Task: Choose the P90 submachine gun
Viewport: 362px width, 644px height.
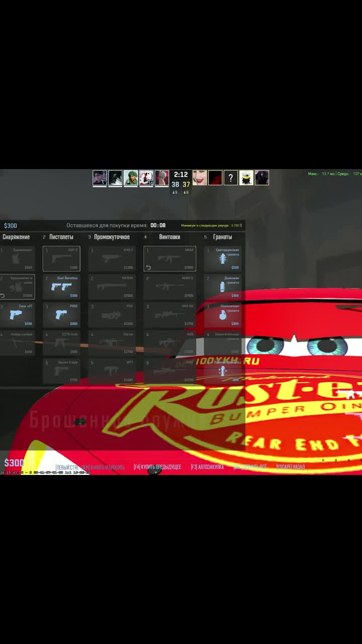Action: (112, 315)
